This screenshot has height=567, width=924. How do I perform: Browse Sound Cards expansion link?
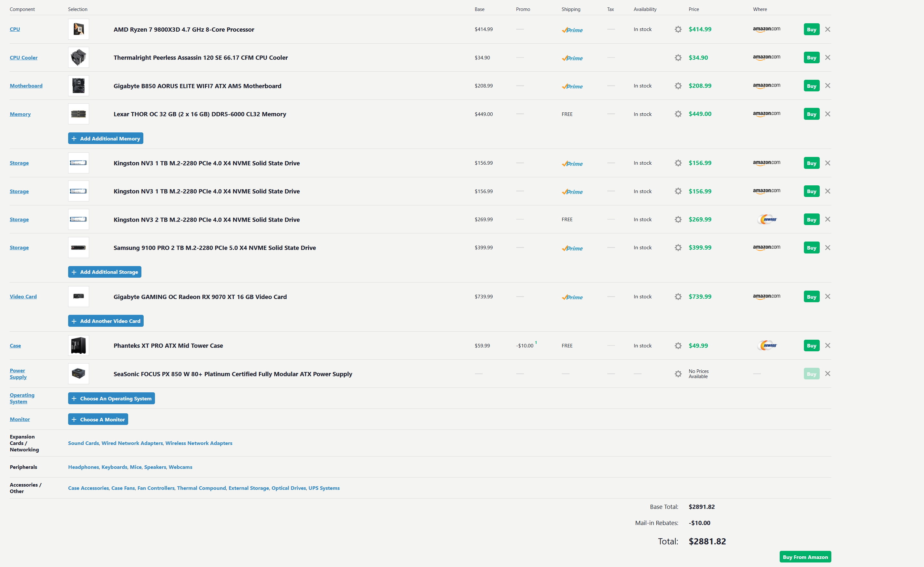pyautogui.click(x=84, y=443)
